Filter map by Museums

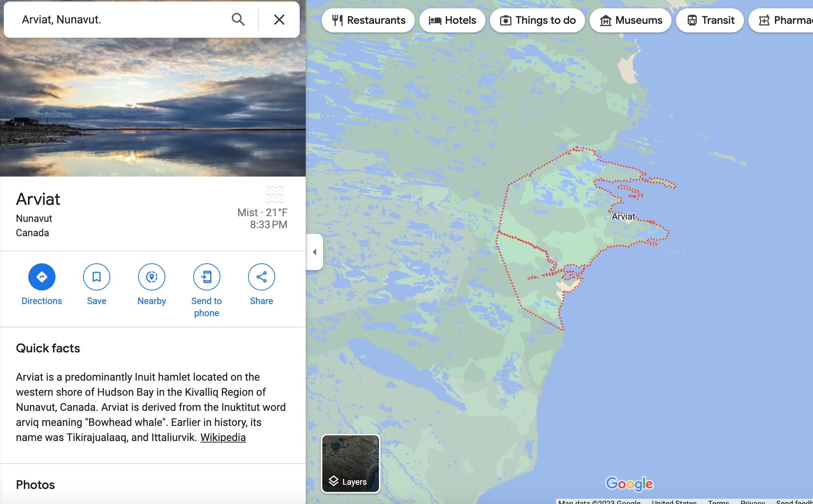point(630,20)
